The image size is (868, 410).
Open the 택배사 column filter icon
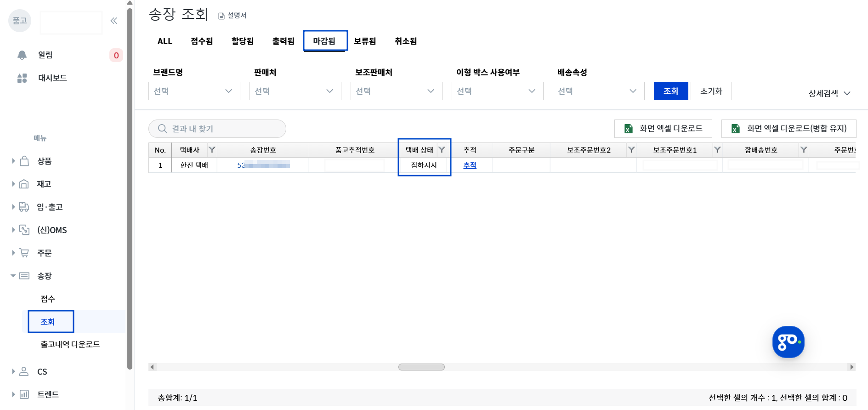(212, 150)
